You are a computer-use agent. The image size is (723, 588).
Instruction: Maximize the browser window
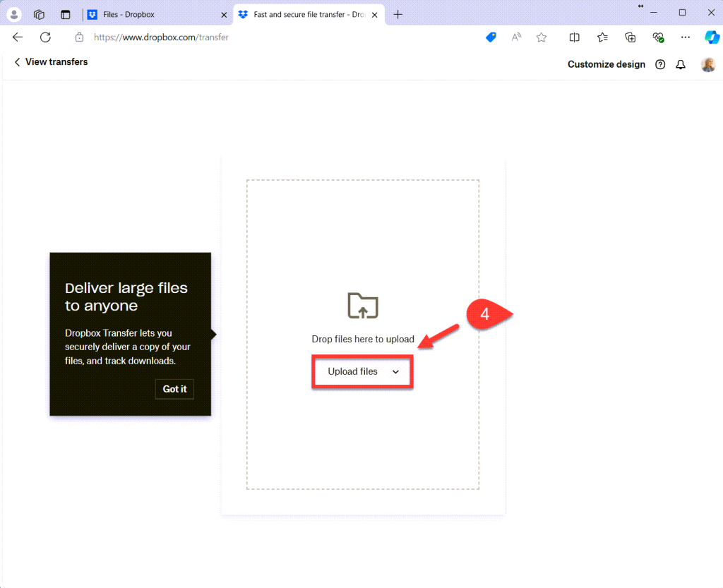(683, 13)
